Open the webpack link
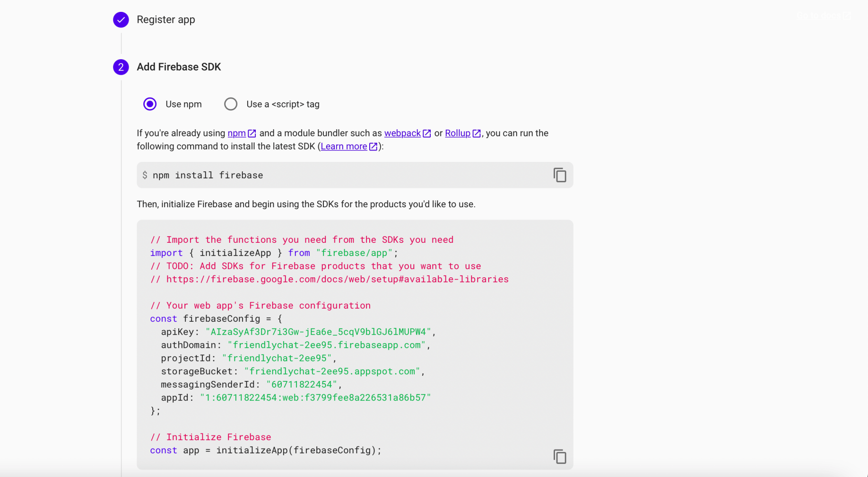 pos(402,133)
